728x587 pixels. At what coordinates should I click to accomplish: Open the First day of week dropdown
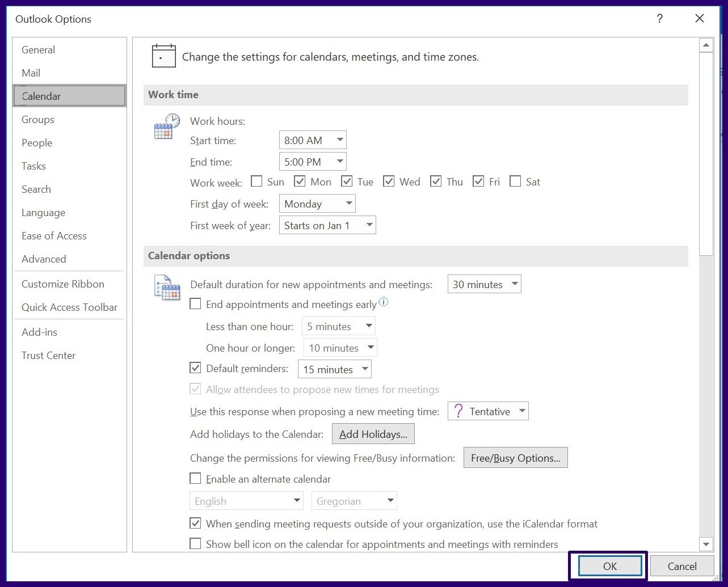(317, 204)
